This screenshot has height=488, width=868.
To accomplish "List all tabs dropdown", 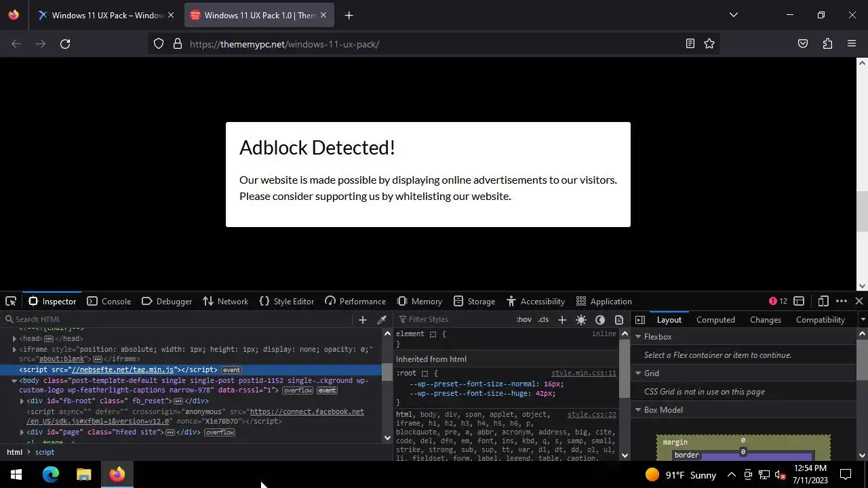I will (733, 15).
